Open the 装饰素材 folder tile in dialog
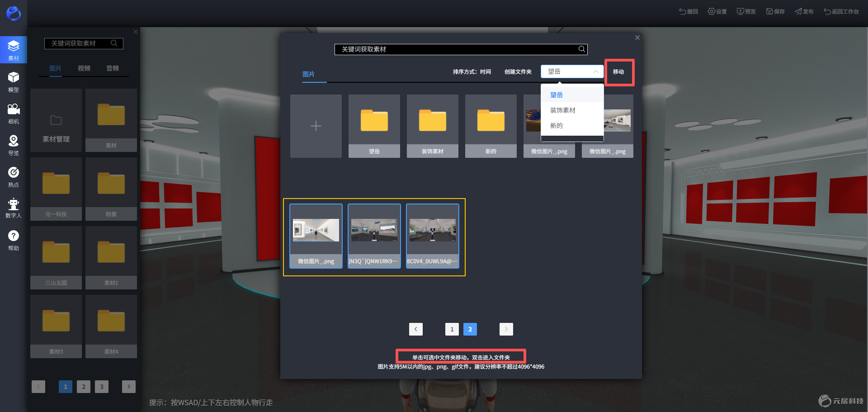 433,126
